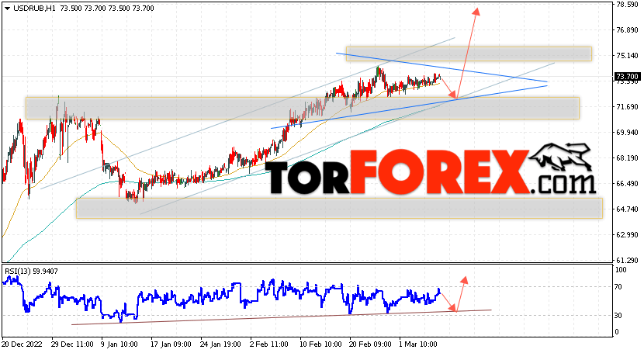644x353 pixels.
Task: Click the USDRUB,H1 chart title text
Action: click(x=34, y=9)
